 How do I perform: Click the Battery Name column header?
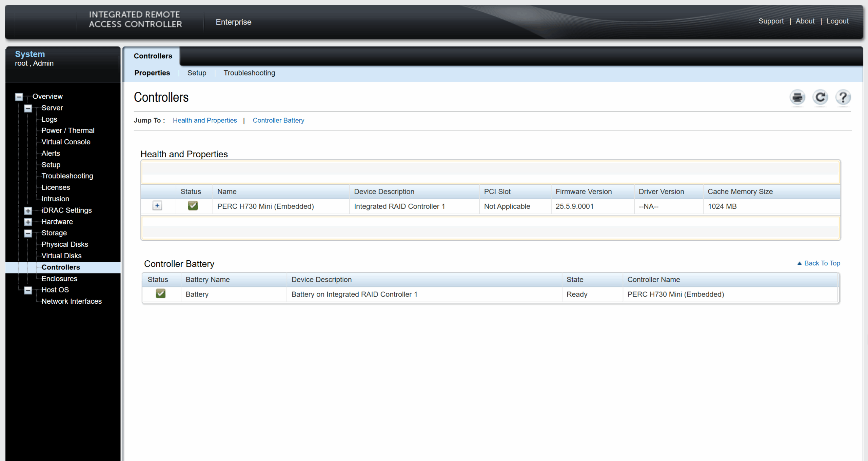[234, 280]
